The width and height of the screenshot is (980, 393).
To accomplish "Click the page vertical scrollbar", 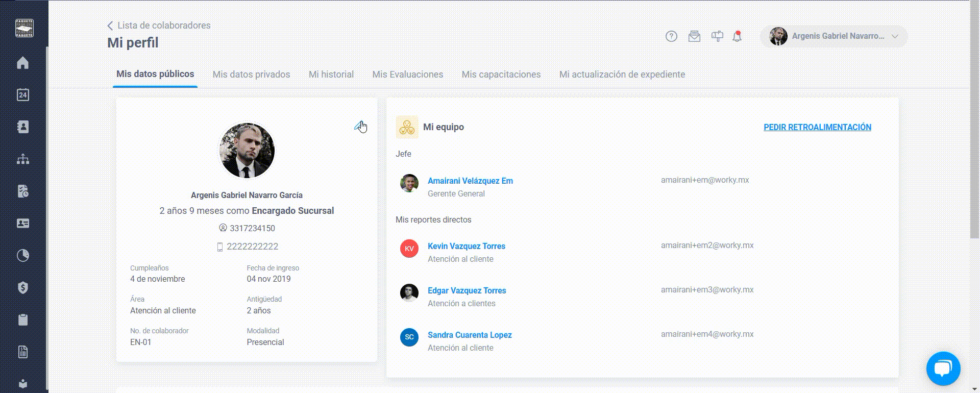I will click(x=974, y=120).
